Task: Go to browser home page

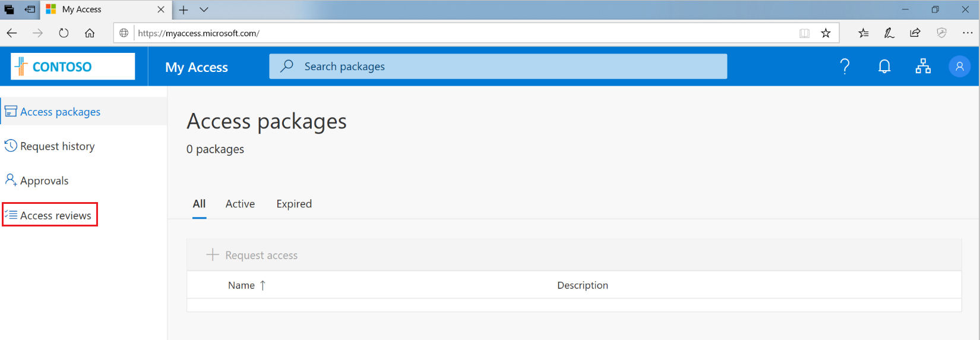Action: (90, 33)
